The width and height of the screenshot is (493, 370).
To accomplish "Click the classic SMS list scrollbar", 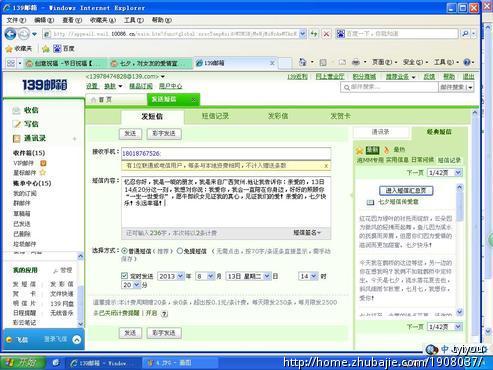I will 459,249.
